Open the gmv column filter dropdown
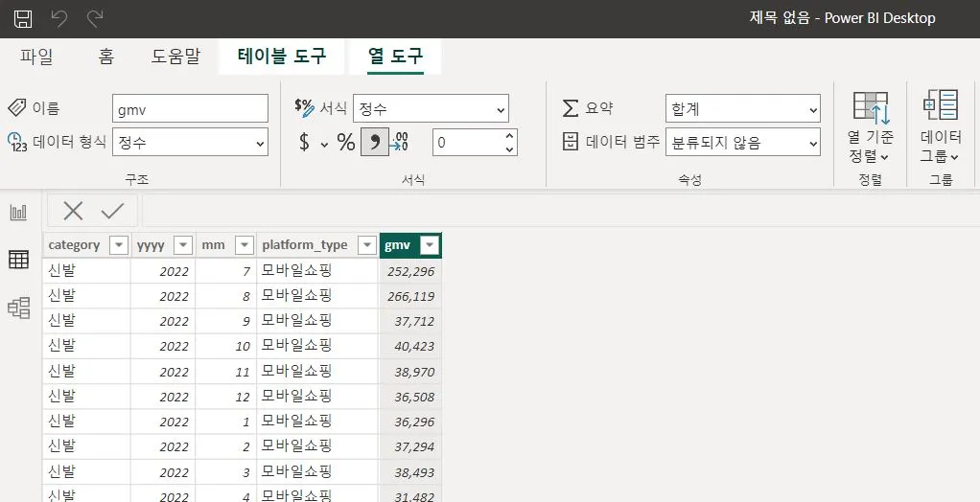This screenshot has height=502, width=980. [430, 245]
